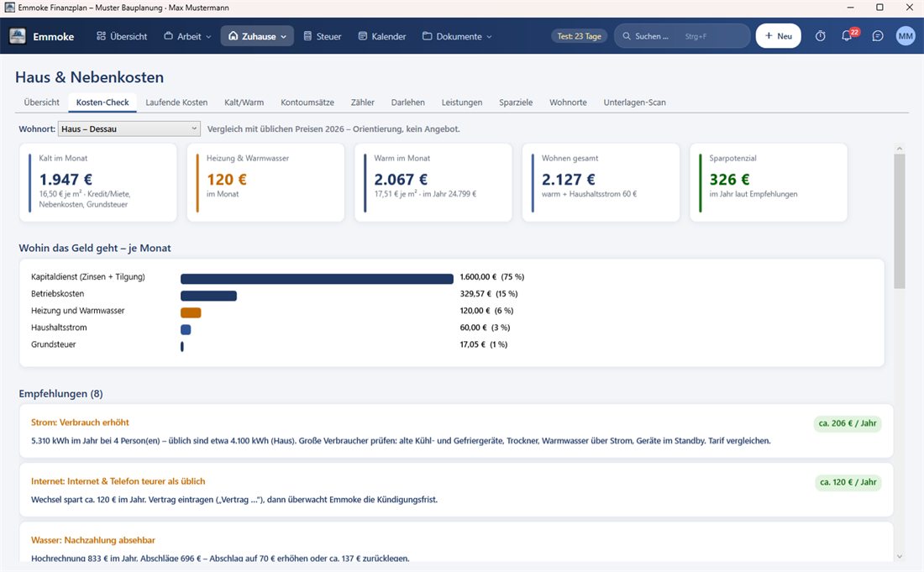Open the chat messages icon
924x572 pixels.
pos(878,36)
